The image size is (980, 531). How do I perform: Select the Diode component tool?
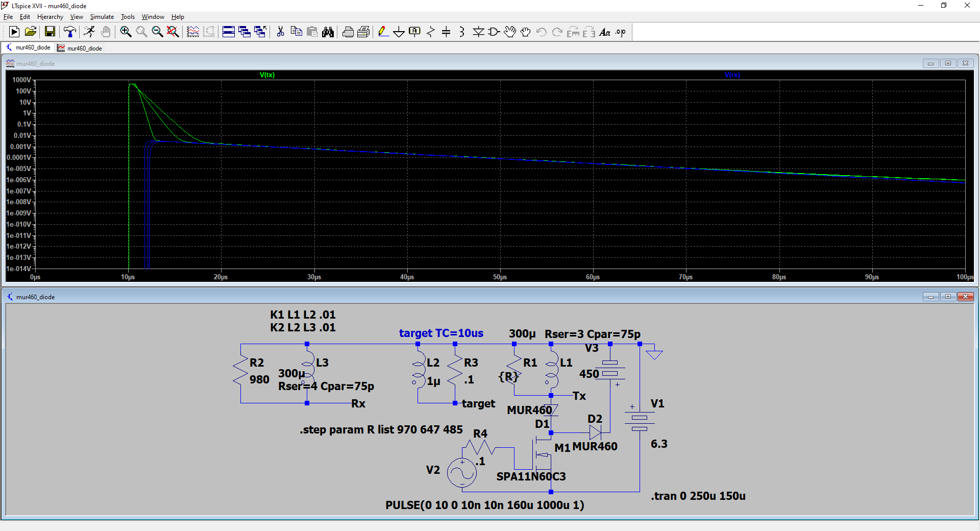(x=478, y=32)
